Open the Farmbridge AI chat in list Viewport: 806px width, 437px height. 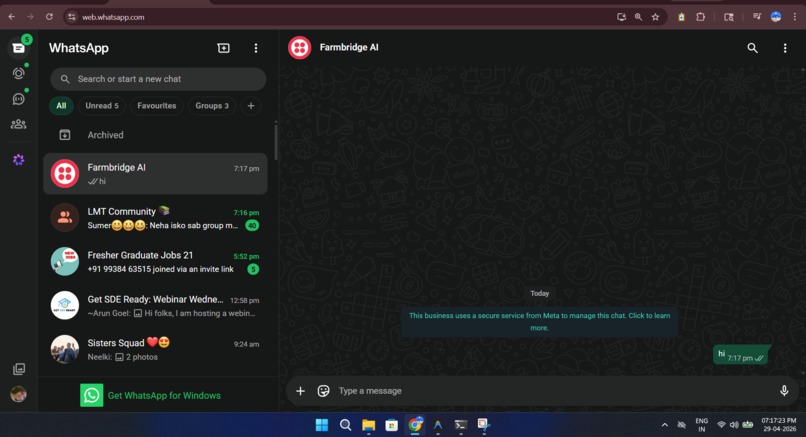point(155,174)
